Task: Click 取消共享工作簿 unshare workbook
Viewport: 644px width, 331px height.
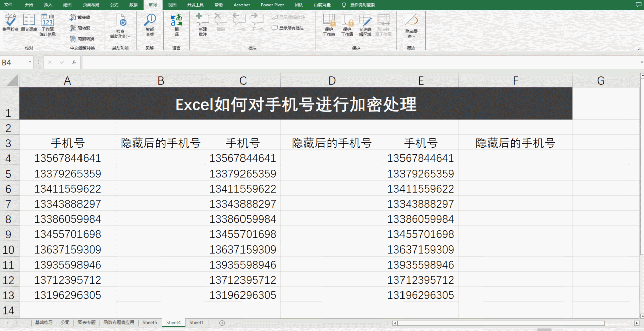Action: (383, 25)
